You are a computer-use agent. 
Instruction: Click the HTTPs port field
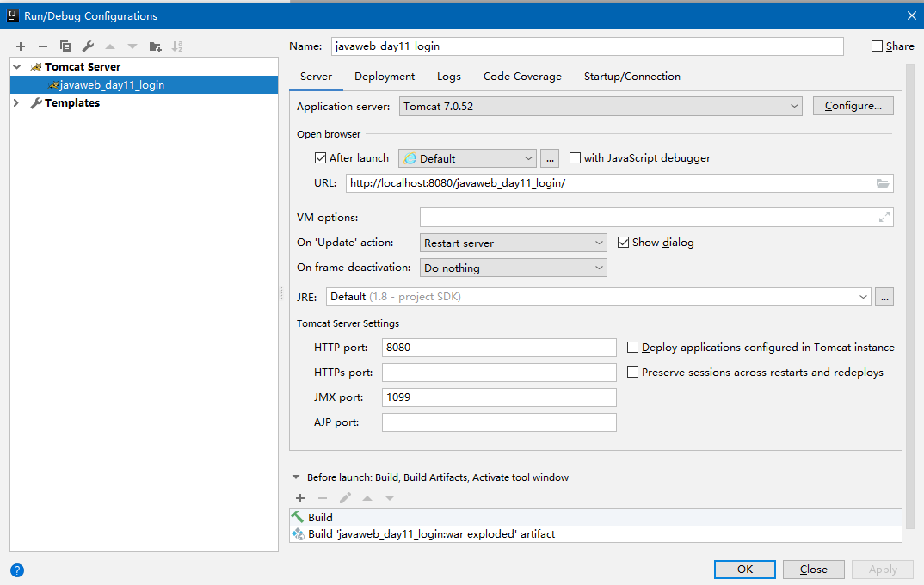[499, 373]
